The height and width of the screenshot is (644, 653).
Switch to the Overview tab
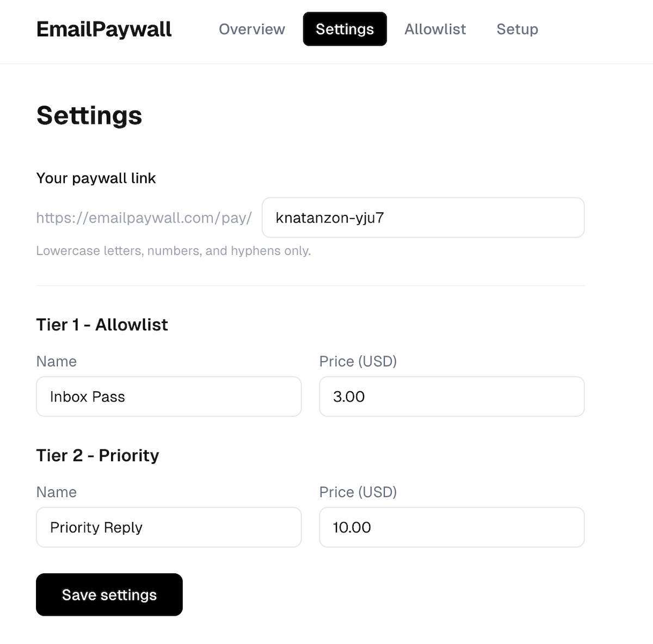(x=251, y=29)
